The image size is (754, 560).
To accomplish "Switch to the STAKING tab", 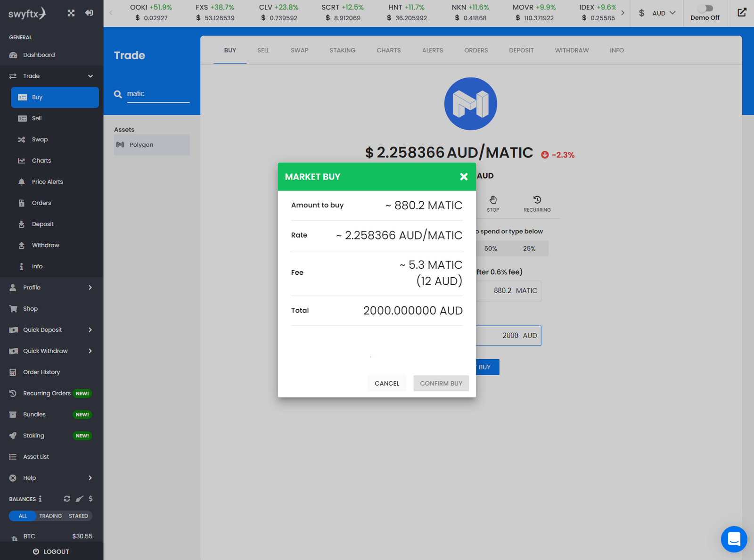I will [x=343, y=50].
